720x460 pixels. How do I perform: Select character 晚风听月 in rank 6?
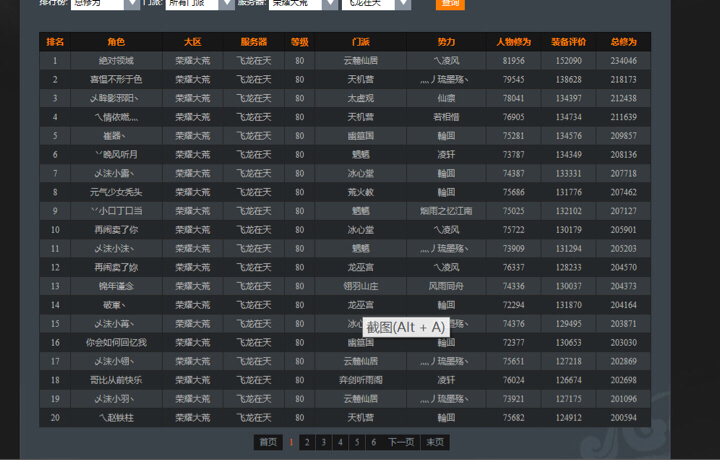tap(116, 155)
